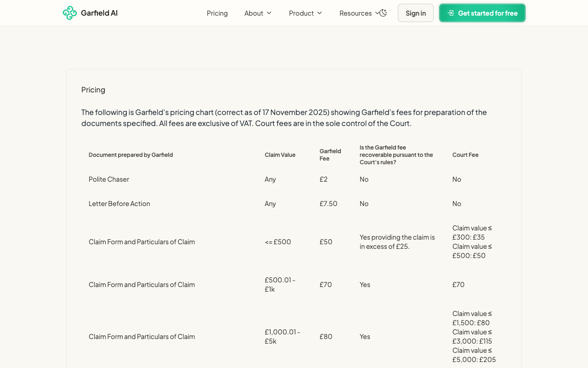Click Claim Form row for £1,000.01 - £5k
Screen dimensions: 588x368
coord(142,337)
